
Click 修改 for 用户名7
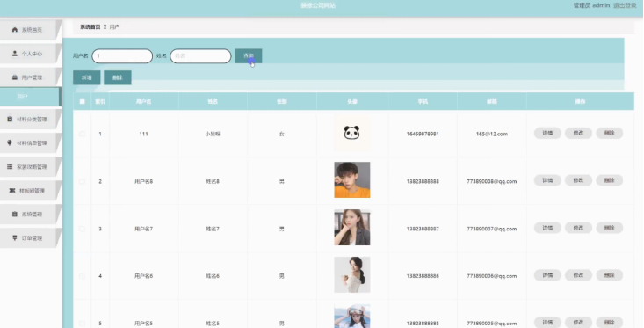(x=578, y=228)
